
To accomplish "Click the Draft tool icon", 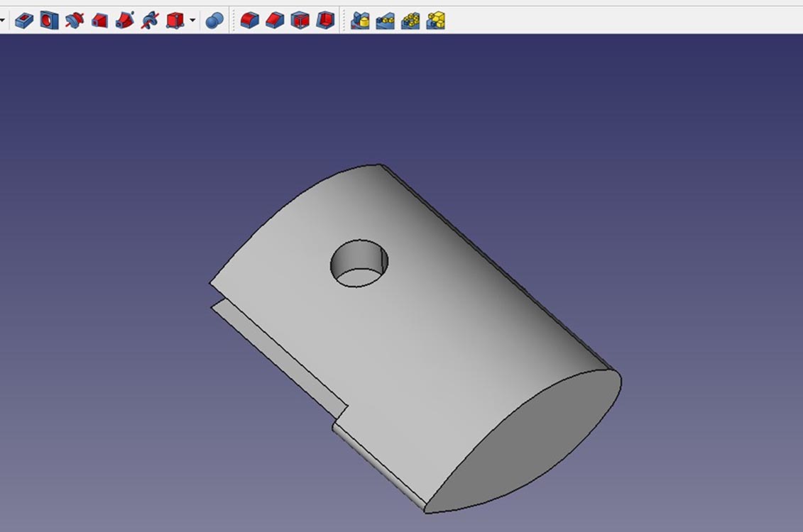I will click(300, 21).
